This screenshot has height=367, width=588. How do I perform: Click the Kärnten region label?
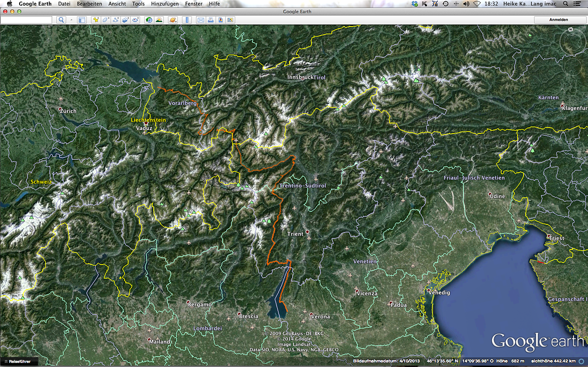[548, 98]
